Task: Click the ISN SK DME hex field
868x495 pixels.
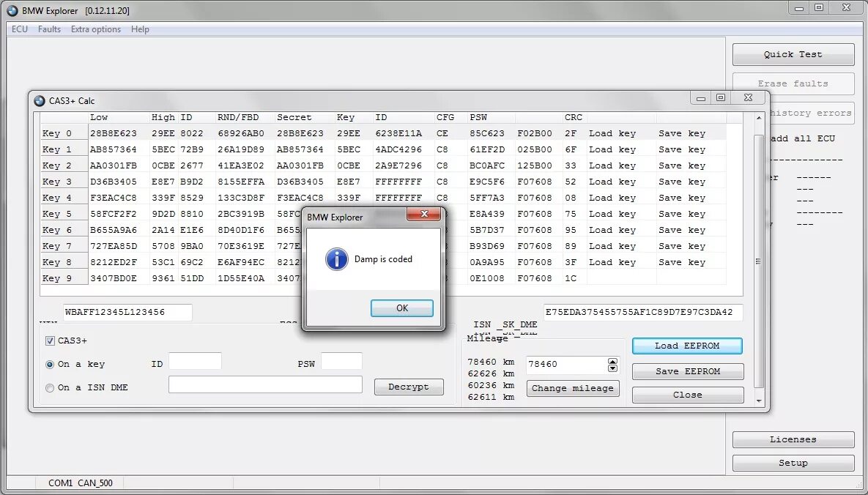Action: [642, 312]
